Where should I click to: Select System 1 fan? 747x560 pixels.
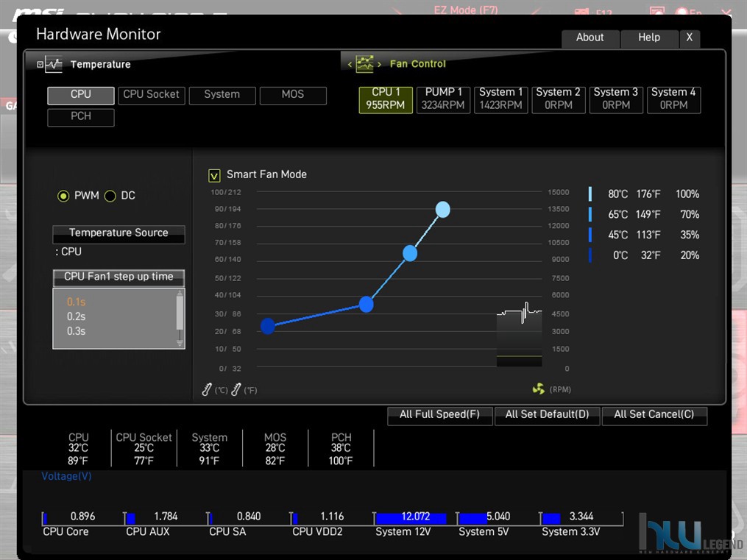tap(501, 99)
